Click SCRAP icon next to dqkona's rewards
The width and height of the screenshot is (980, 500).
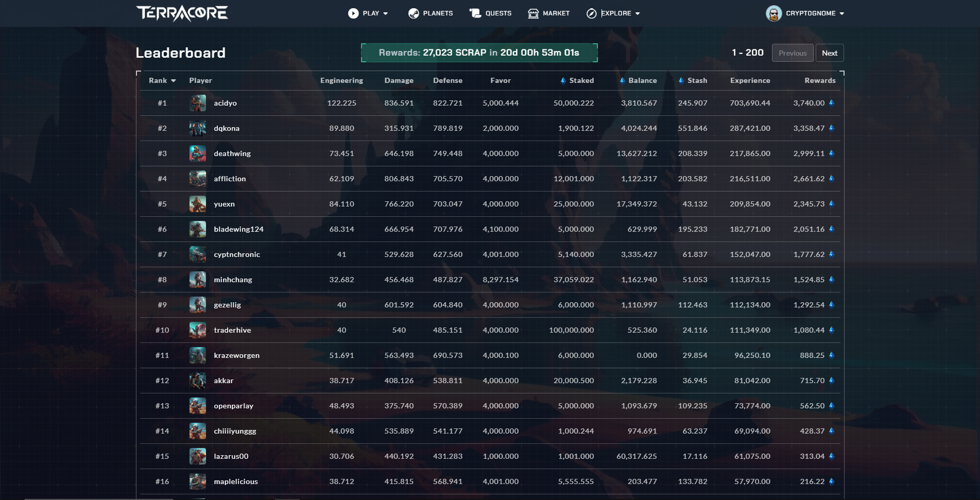[x=832, y=128]
